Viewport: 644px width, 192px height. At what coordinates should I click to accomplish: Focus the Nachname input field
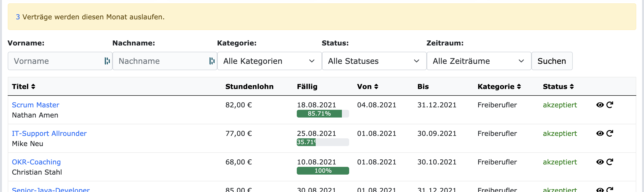pyautogui.click(x=160, y=61)
